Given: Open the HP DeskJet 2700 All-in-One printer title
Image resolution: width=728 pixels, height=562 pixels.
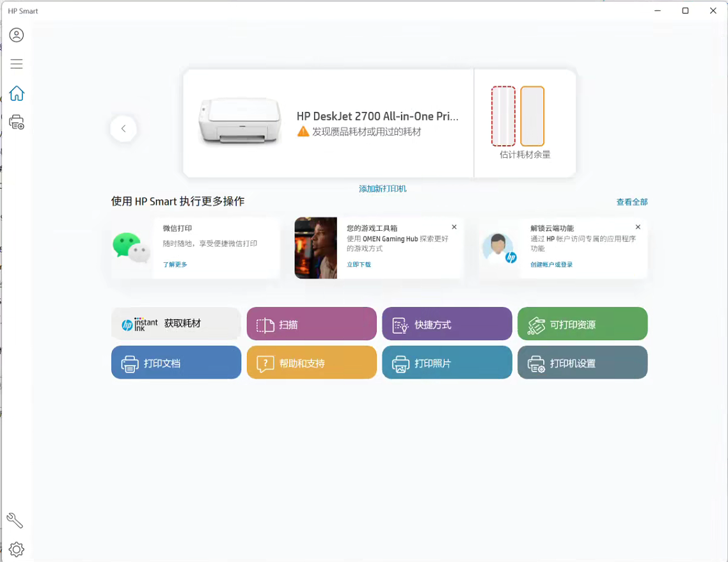Looking at the screenshot, I should pyautogui.click(x=377, y=116).
